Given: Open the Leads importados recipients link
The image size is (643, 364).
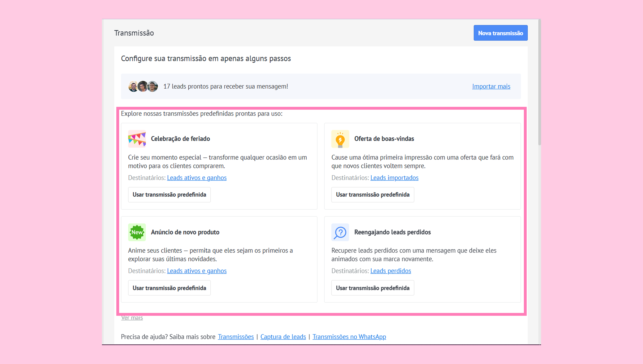Looking at the screenshot, I should [x=394, y=178].
